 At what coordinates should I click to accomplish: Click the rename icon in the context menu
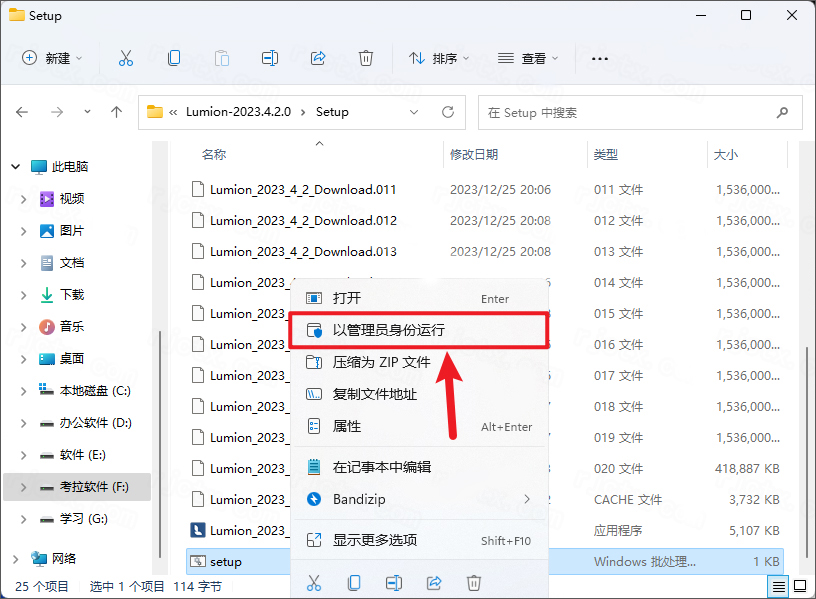click(x=394, y=583)
